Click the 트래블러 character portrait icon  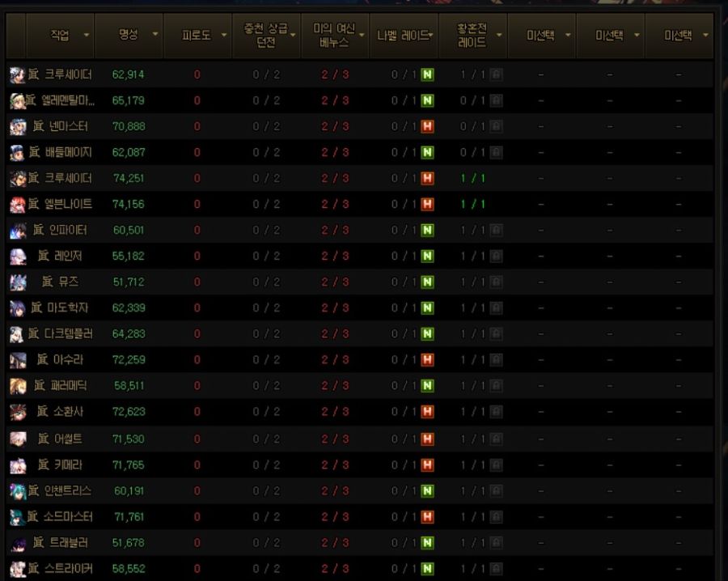pyautogui.click(x=18, y=543)
